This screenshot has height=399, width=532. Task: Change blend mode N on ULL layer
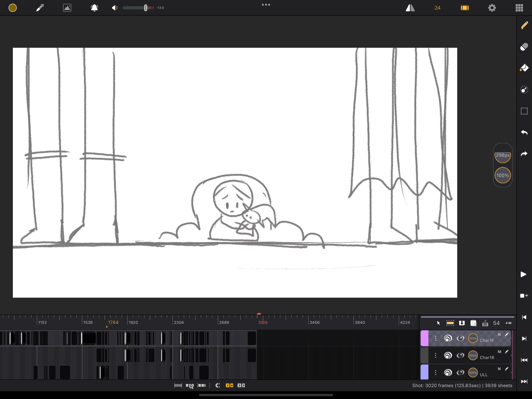click(499, 368)
